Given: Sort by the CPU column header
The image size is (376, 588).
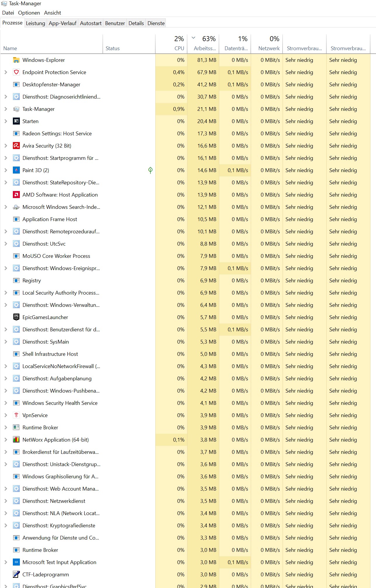Looking at the screenshot, I should (171, 44).
